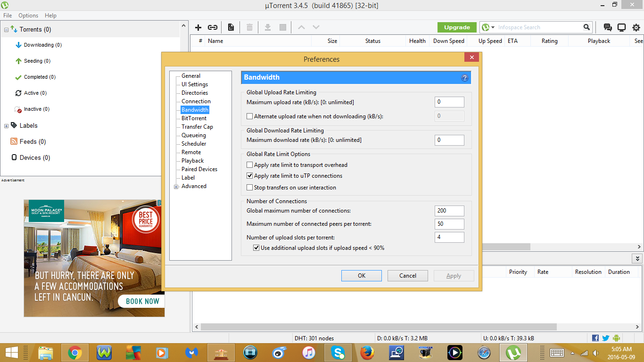Click the Bandwidth help question icon
Viewport: 644px width, 362px height.
click(464, 78)
